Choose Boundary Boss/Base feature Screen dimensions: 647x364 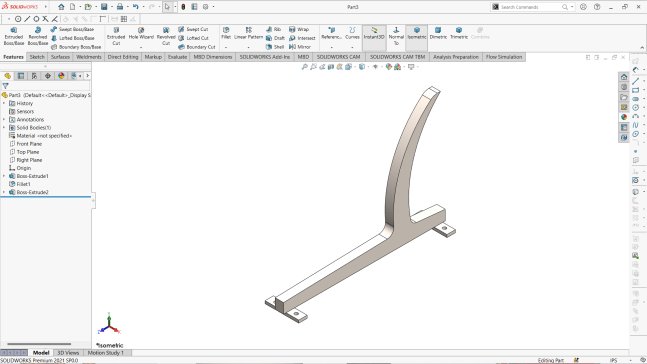[76, 47]
